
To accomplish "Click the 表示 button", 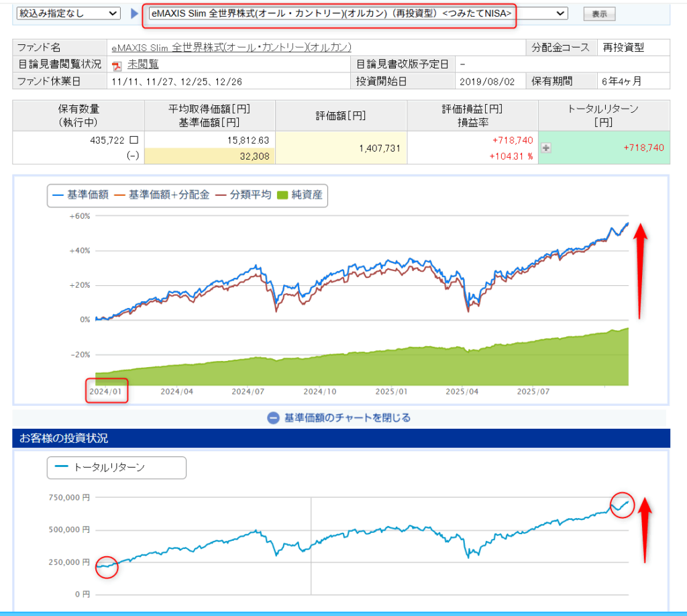I will pyautogui.click(x=599, y=14).
